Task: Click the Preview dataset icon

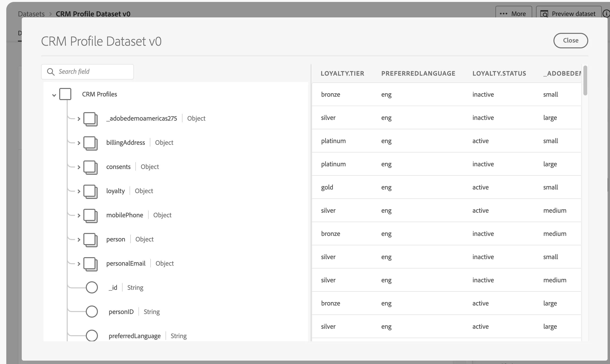Action: [544, 14]
